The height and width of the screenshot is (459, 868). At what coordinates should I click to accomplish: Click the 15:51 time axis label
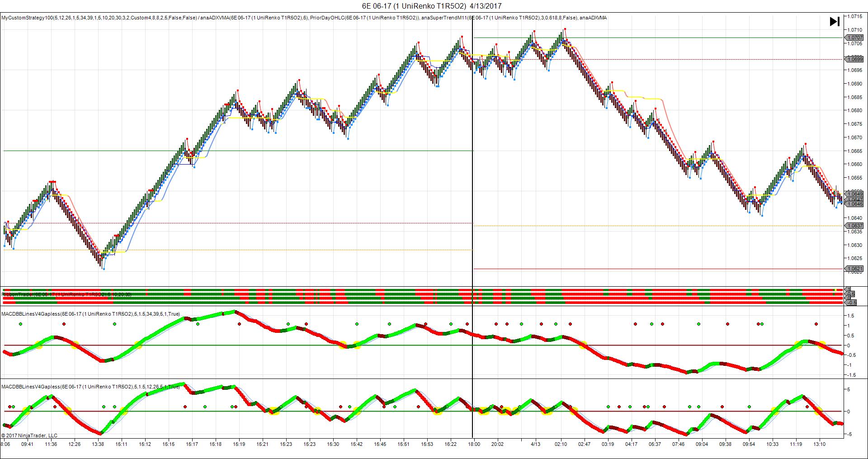[404, 444]
